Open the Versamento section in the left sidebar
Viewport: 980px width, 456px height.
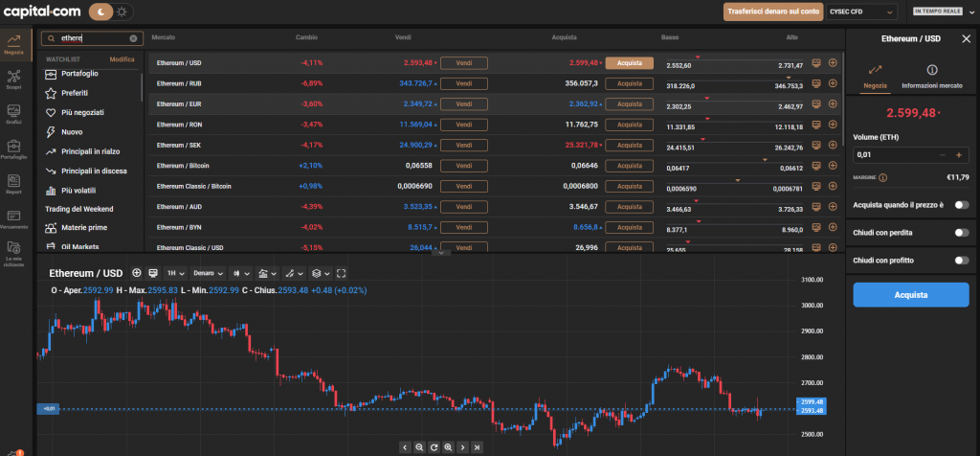pyautogui.click(x=13, y=219)
